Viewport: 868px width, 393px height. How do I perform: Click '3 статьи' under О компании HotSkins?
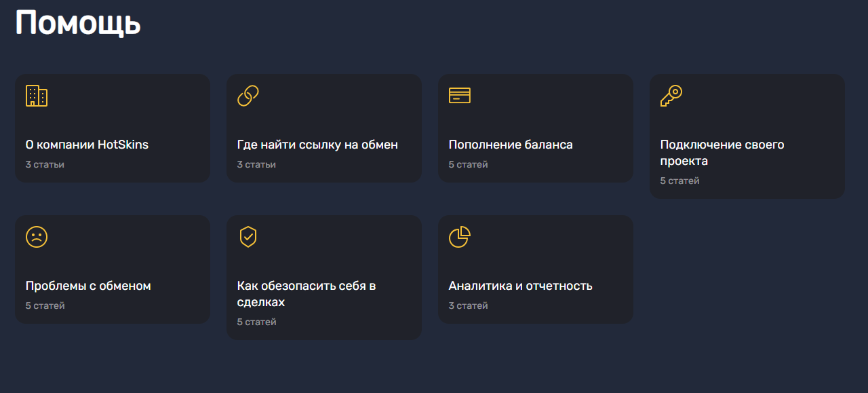(x=45, y=164)
